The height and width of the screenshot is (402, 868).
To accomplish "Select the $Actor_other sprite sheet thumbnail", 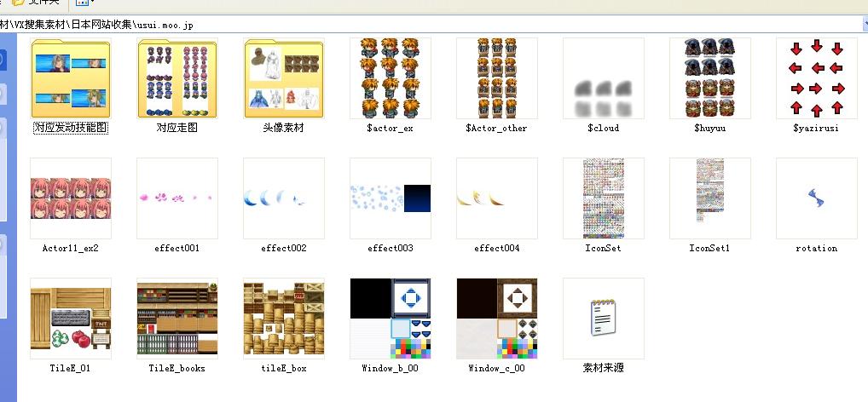I will [x=496, y=78].
